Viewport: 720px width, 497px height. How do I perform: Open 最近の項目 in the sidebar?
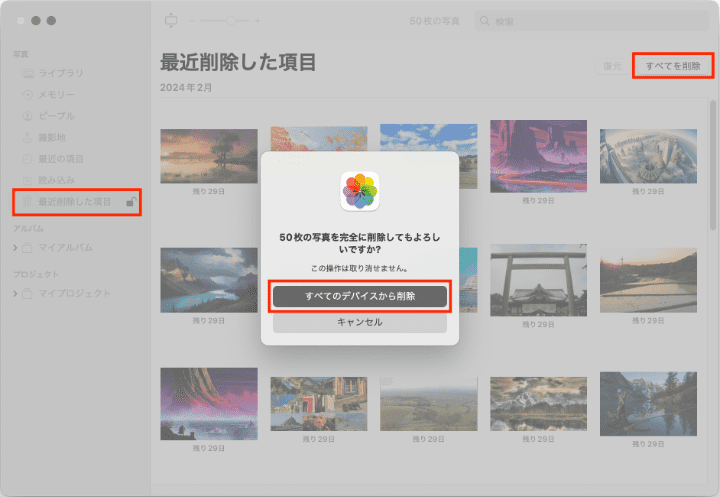tap(61, 159)
